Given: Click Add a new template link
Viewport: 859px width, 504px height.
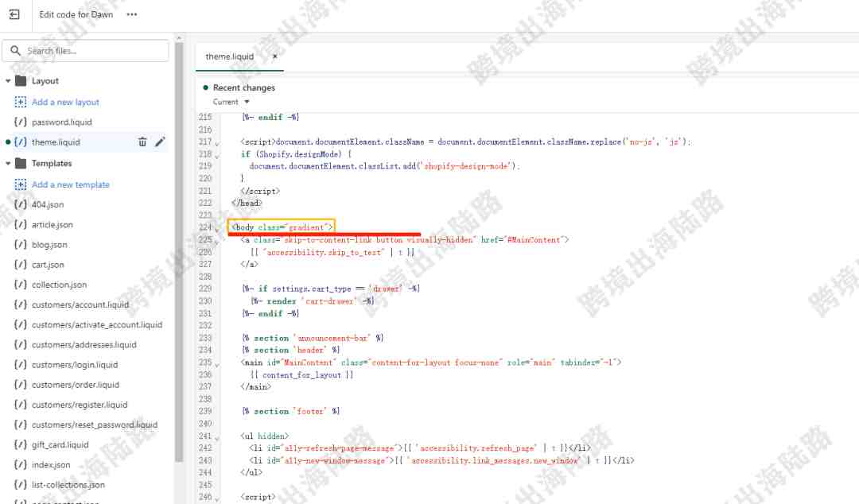Looking at the screenshot, I should pyautogui.click(x=70, y=184).
